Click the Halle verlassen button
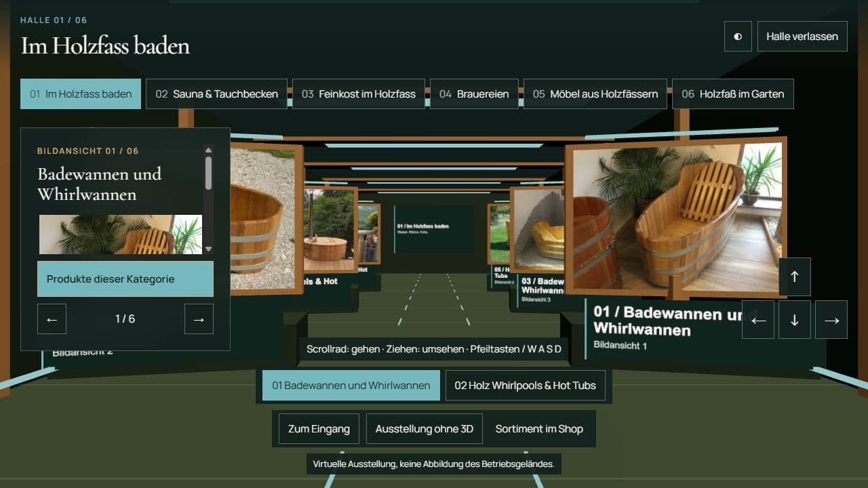Screen dimensions: 868x488 pyautogui.click(x=802, y=37)
